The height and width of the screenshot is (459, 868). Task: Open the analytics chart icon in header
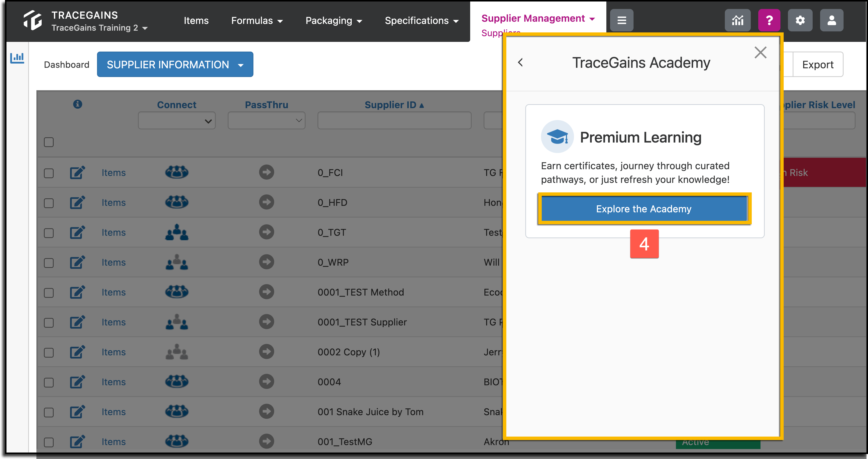pos(737,20)
